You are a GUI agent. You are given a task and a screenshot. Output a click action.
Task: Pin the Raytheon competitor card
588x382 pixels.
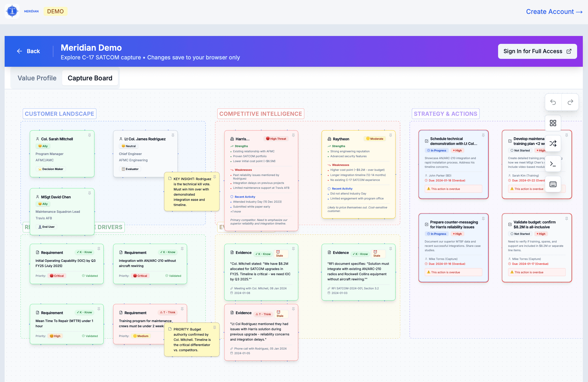click(390, 135)
